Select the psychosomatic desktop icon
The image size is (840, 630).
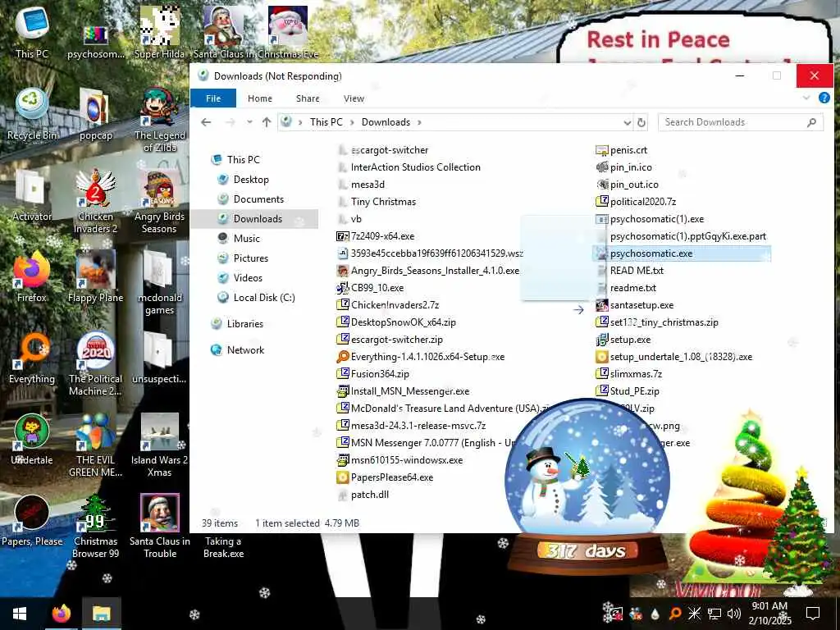[x=95, y=40]
